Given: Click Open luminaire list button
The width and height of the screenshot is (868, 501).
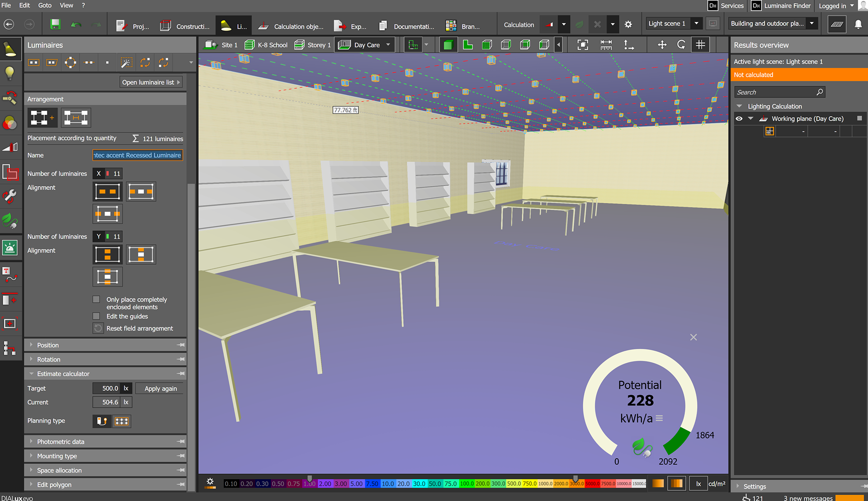Looking at the screenshot, I should [x=151, y=82].
